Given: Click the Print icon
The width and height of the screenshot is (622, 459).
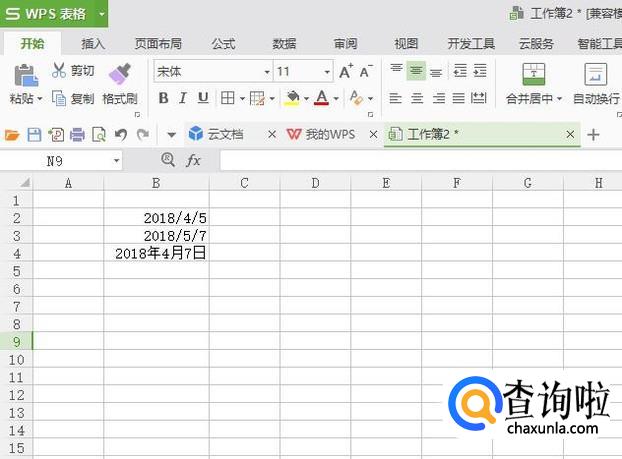Looking at the screenshot, I should [x=77, y=135].
